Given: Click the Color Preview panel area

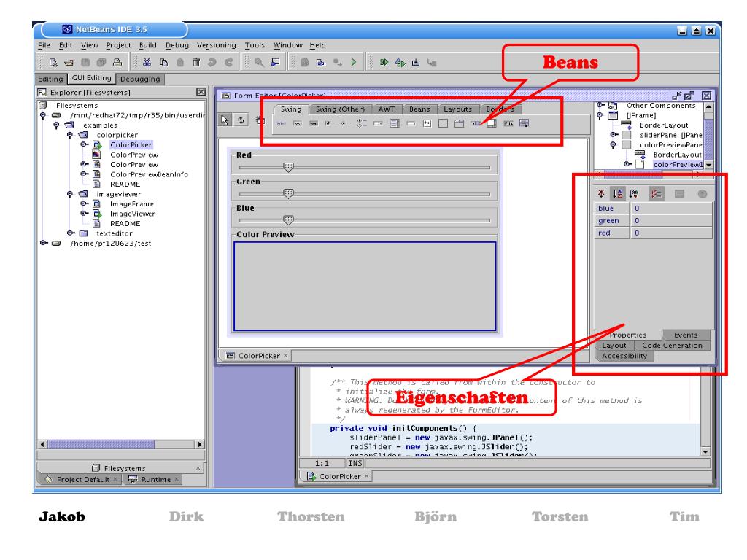Looking at the screenshot, I should coord(365,286).
